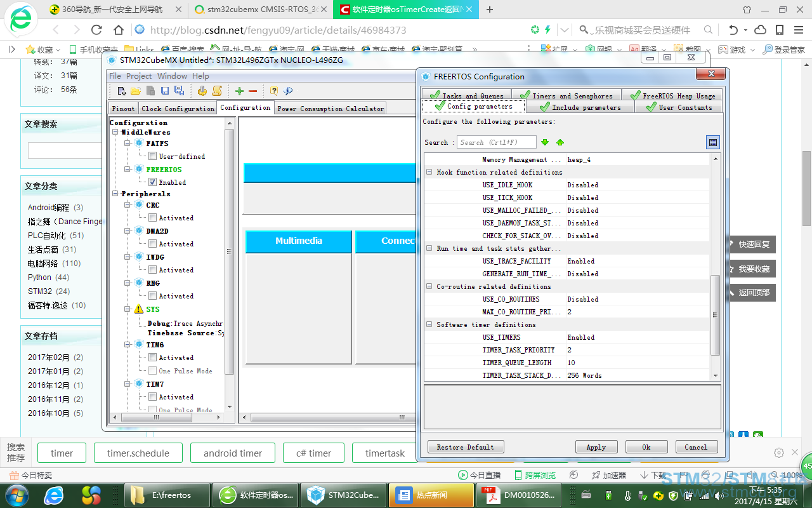Click the Multimedia category header
Viewport: 812px width, 508px height.
[298, 241]
